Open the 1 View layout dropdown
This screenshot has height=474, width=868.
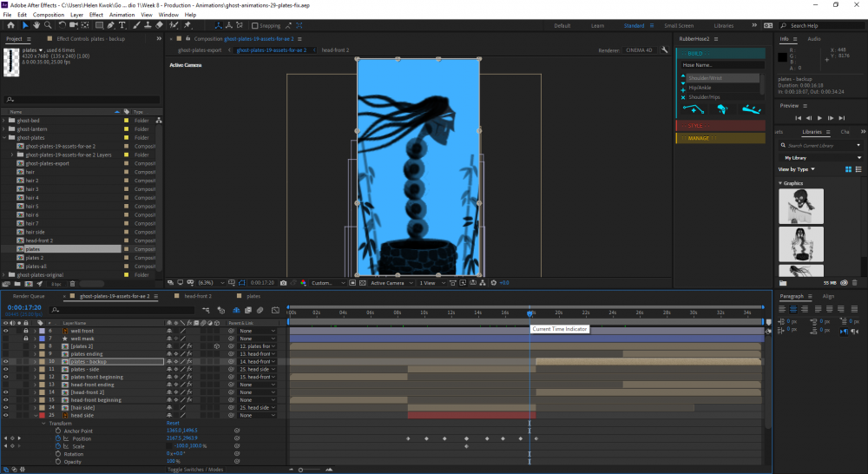coord(431,283)
